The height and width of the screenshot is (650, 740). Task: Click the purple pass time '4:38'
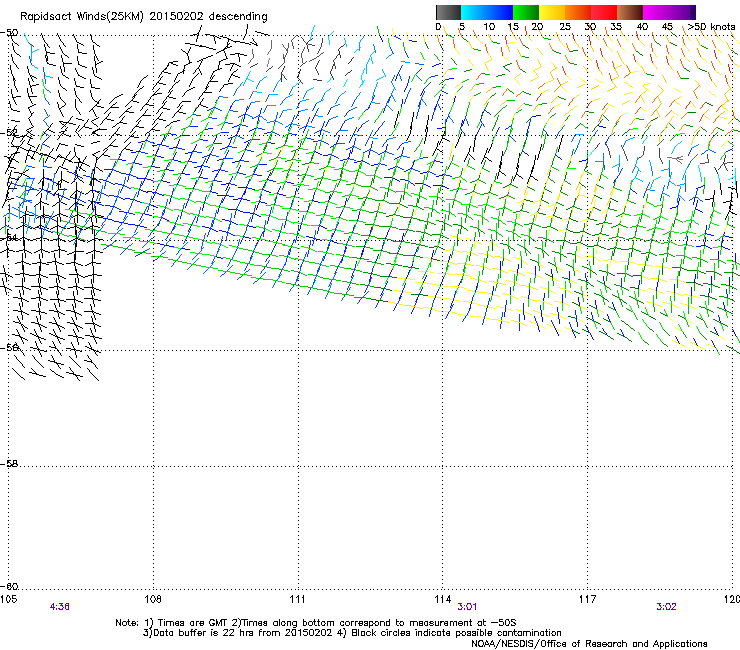(x=59, y=607)
